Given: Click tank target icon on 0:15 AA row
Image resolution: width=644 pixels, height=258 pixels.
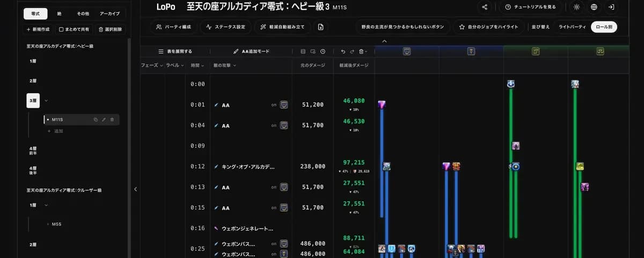Looking at the screenshot, I should click(x=284, y=207).
